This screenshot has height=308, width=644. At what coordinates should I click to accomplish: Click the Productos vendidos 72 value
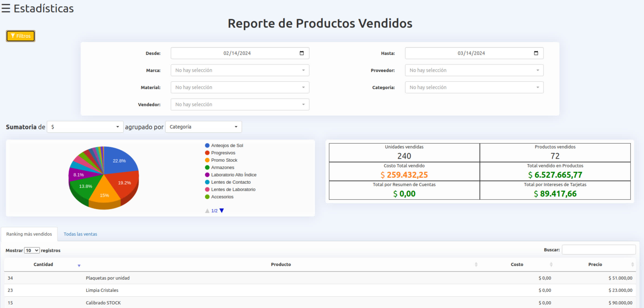[x=555, y=156]
